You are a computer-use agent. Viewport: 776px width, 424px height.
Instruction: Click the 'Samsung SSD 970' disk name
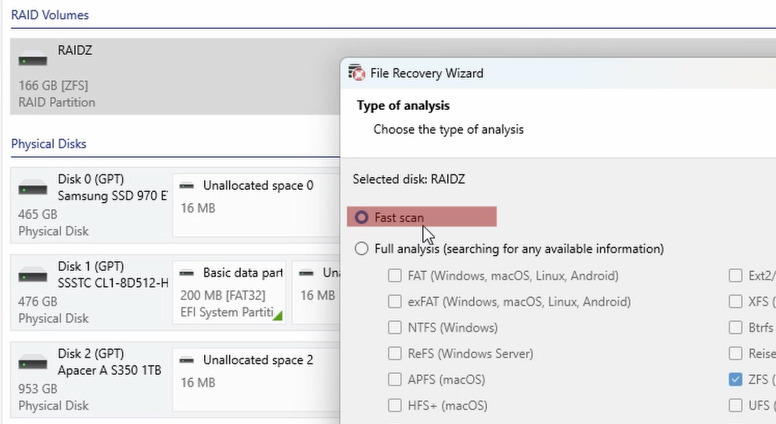tap(112, 196)
